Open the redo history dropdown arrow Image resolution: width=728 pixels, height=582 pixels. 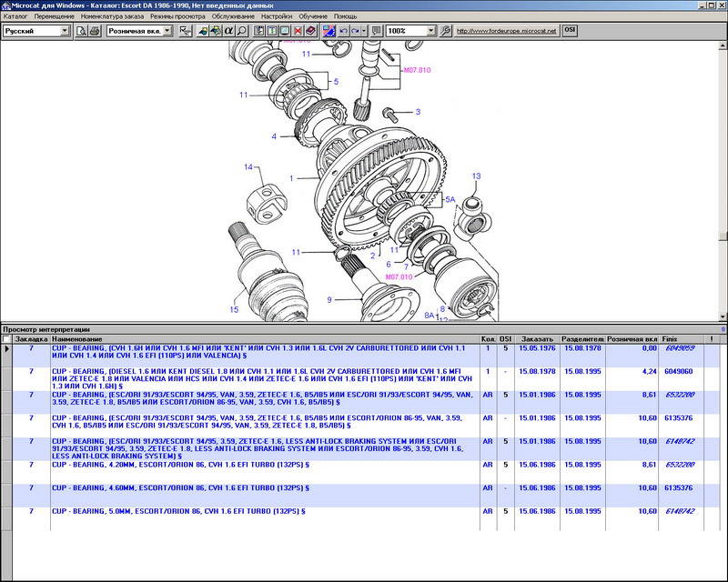[x=364, y=31]
